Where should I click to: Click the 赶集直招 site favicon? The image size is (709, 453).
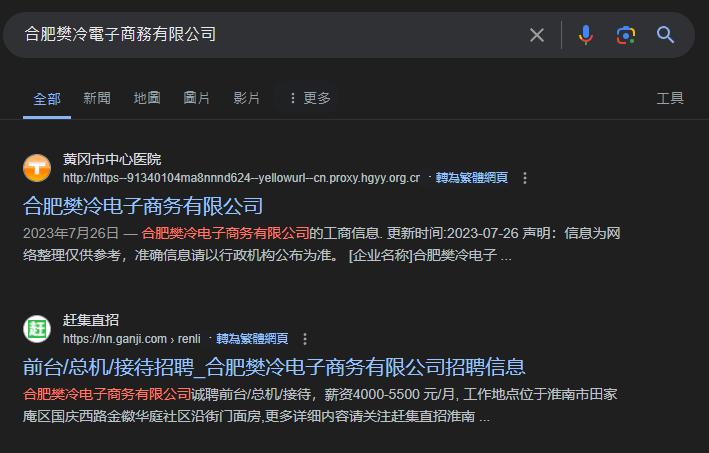37,329
